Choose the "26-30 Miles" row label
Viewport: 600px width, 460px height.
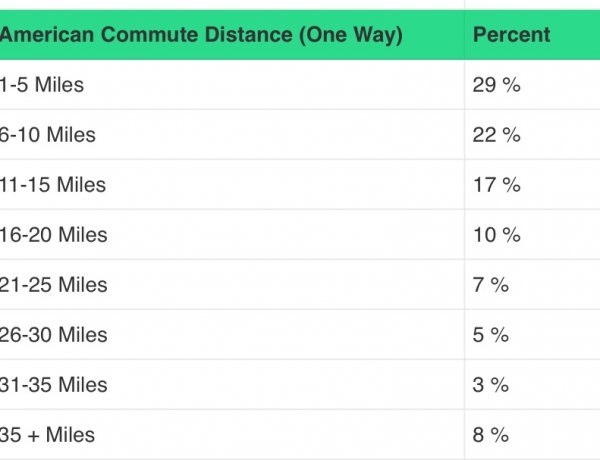click(x=53, y=335)
